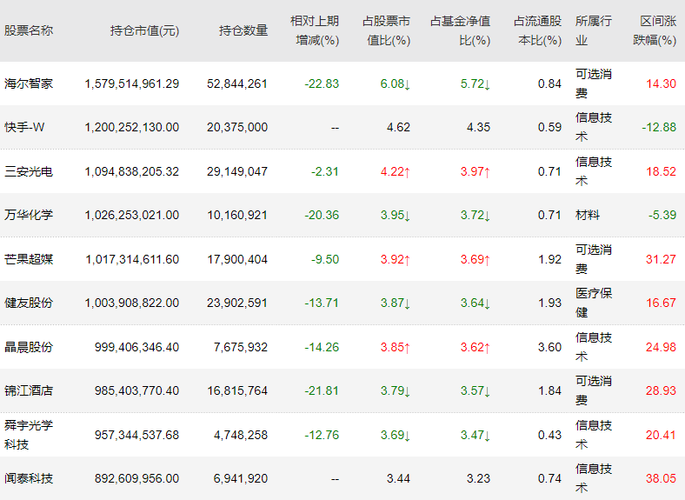This screenshot has height=500, width=685.
Task: Click change value -22.83 for 海尔智家
Action: (x=322, y=83)
